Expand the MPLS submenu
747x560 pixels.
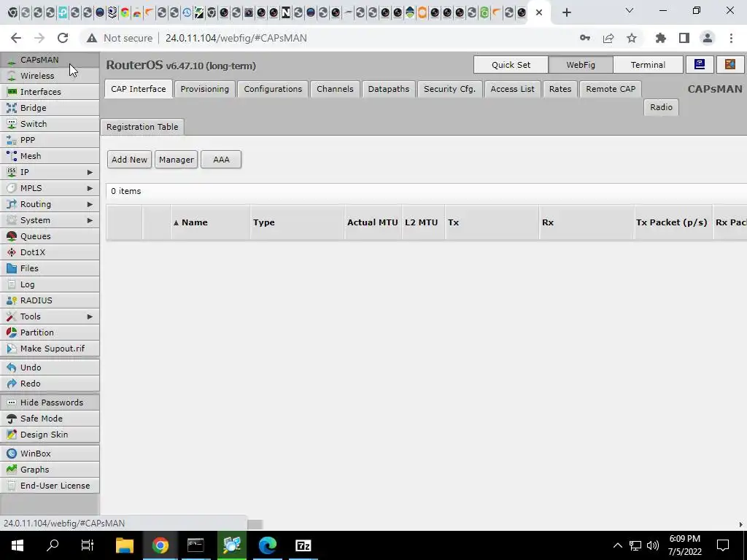pos(50,188)
